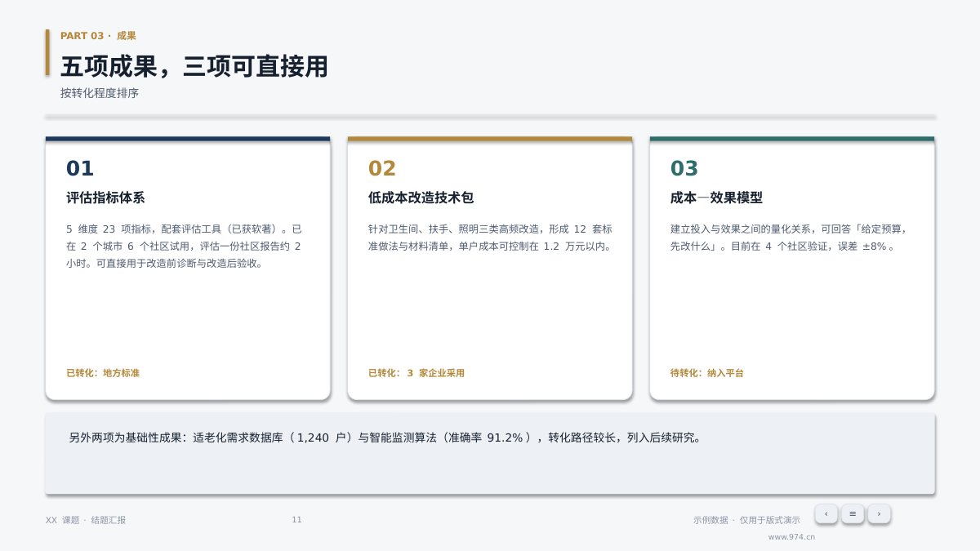Select the heading 低成本改造技术包

click(x=421, y=198)
